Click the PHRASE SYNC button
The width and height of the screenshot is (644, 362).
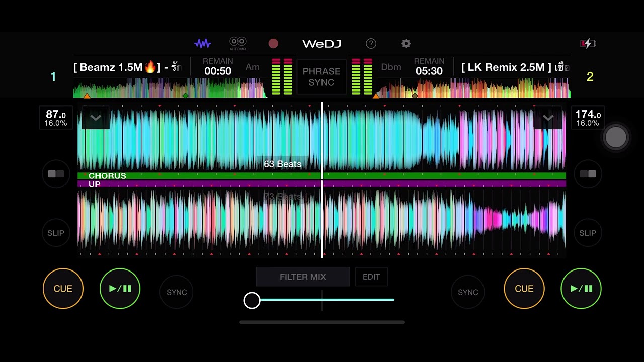point(321,77)
